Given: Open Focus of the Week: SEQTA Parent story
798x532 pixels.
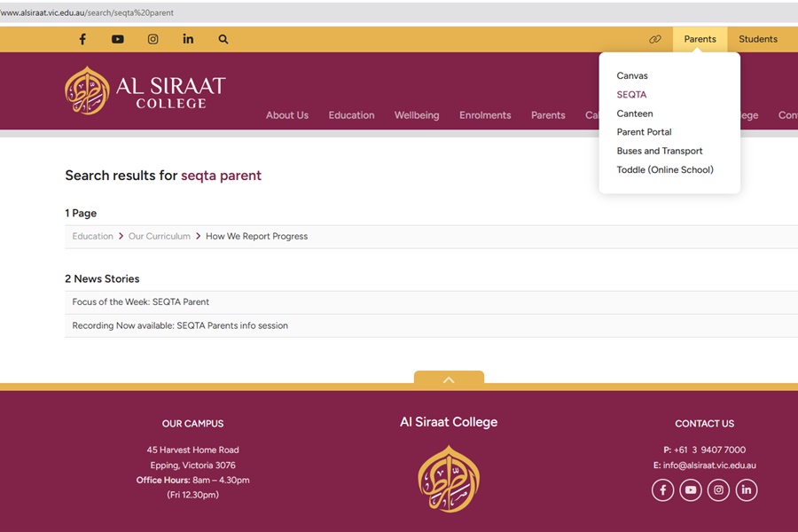Looking at the screenshot, I should coord(140,301).
